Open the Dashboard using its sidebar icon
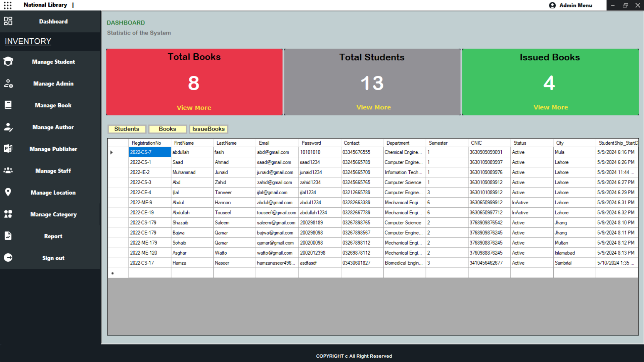The height and width of the screenshot is (362, 644). pos(8,21)
